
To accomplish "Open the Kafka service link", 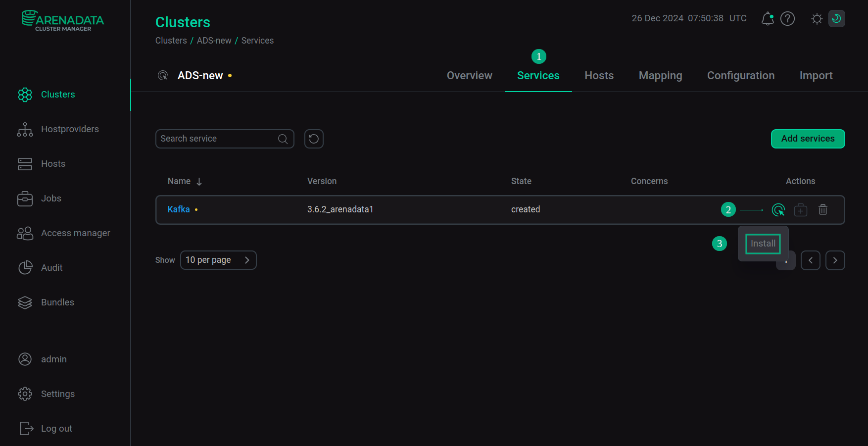I will (179, 209).
